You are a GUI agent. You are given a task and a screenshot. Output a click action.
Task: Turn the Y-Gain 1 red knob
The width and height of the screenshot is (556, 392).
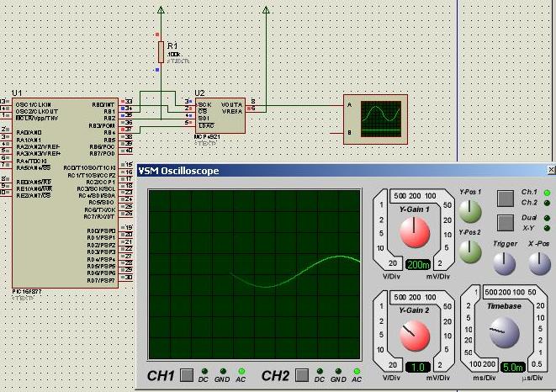coord(415,232)
